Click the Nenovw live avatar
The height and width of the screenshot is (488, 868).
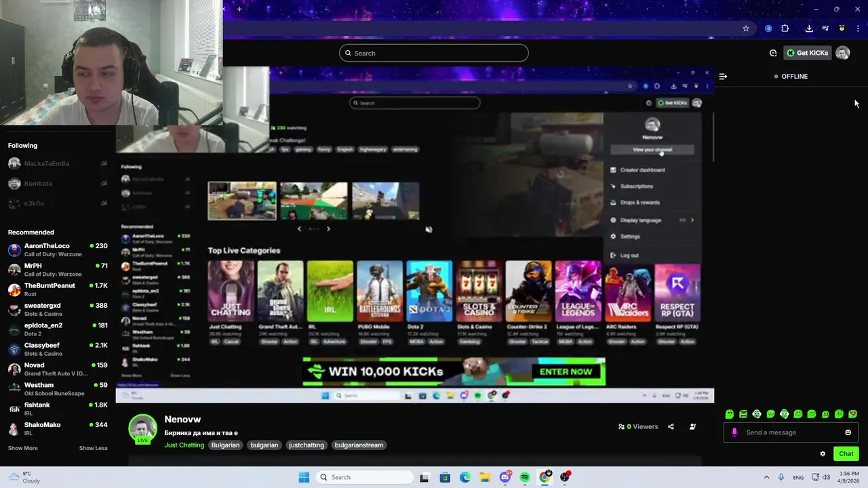(143, 428)
